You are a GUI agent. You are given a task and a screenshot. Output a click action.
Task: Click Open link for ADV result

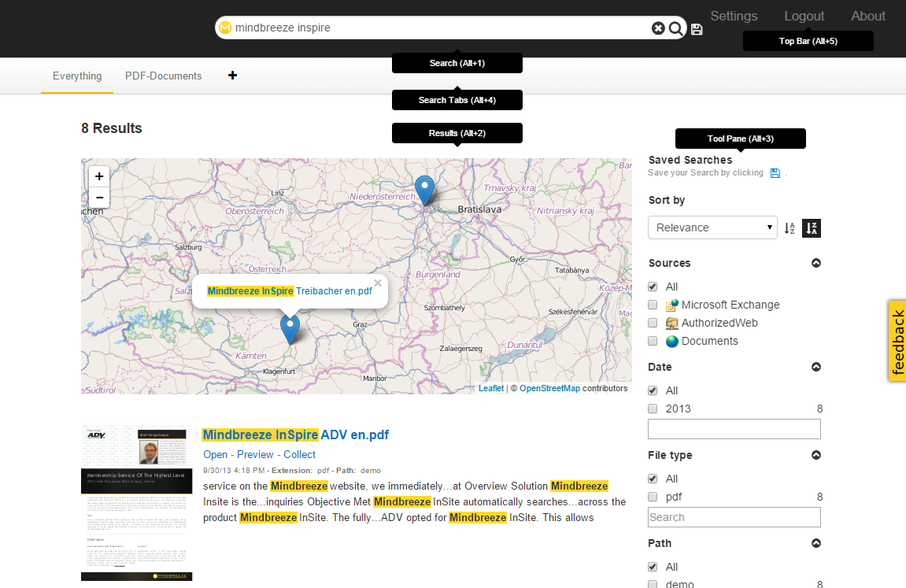click(x=216, y=454)
